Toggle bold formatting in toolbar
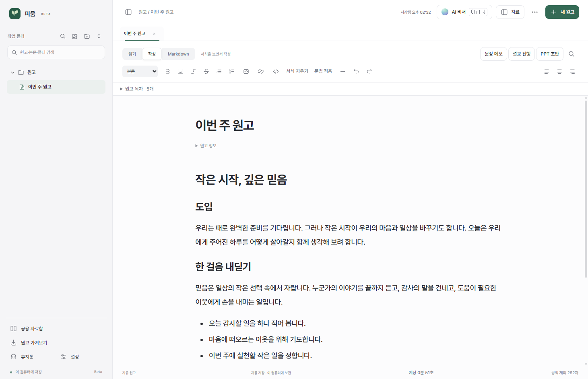Image resolution: width=588 pixels, height=379 pixels. pos(167,71)
